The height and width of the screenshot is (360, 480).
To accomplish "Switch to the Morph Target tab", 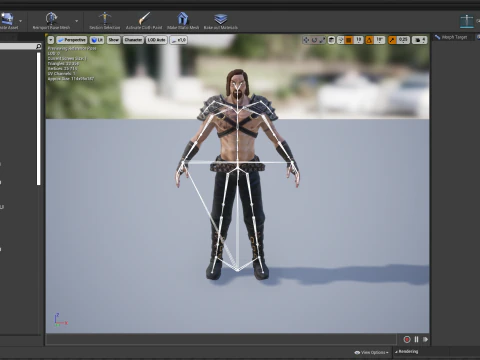I will (x=452, y=37).
